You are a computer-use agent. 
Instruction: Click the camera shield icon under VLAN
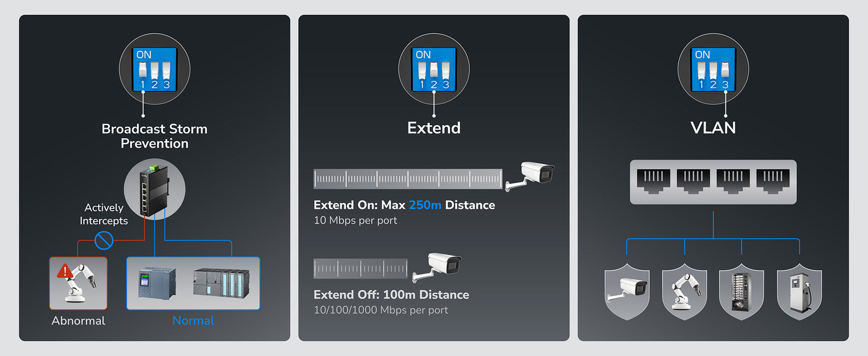(627, 293)
